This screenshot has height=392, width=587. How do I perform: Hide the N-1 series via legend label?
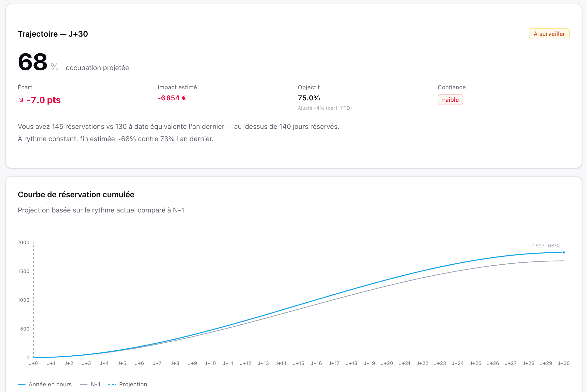(95, 384)
